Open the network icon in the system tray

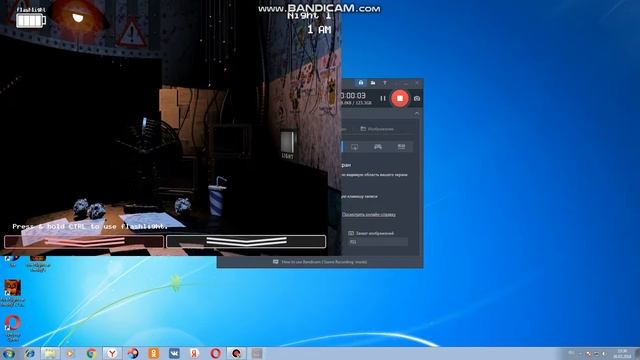pos(596,354)
